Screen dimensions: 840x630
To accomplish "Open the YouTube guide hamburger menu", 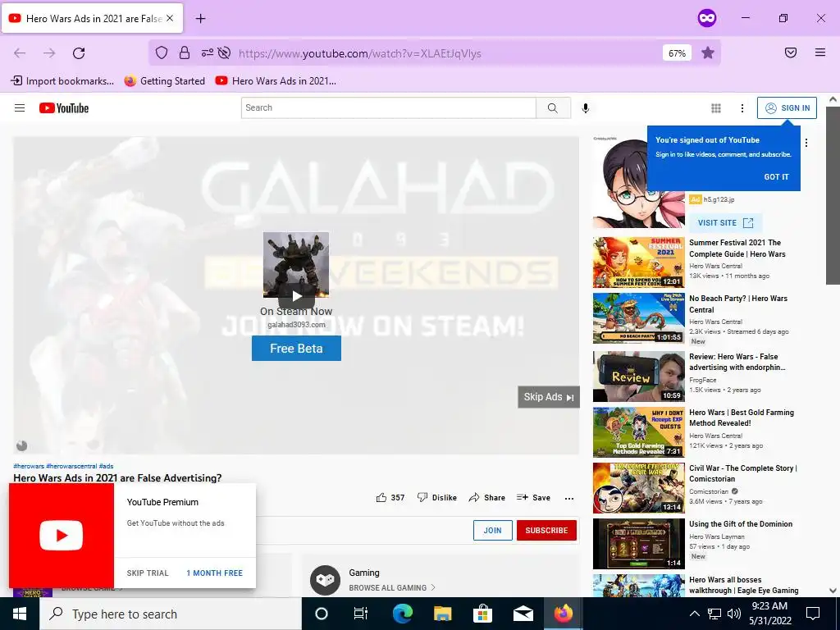I will 20,107.
